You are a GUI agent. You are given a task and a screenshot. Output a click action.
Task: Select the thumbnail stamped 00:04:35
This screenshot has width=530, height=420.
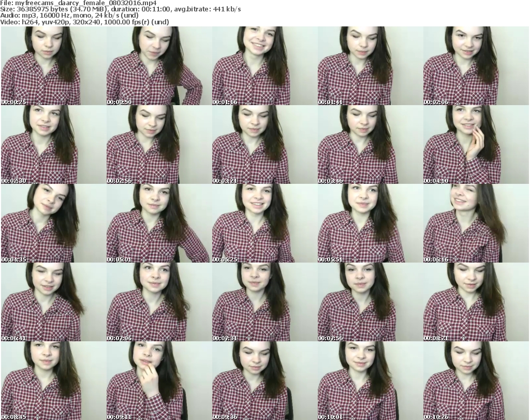click(x=53, y=223)
